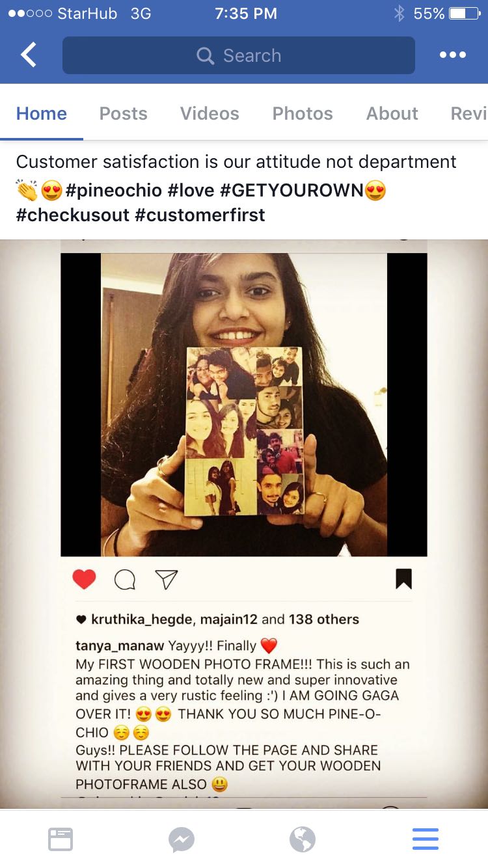Viewport: 488px width, 868px height.
Task: Switch to the Posts tab
Action: 123,113
